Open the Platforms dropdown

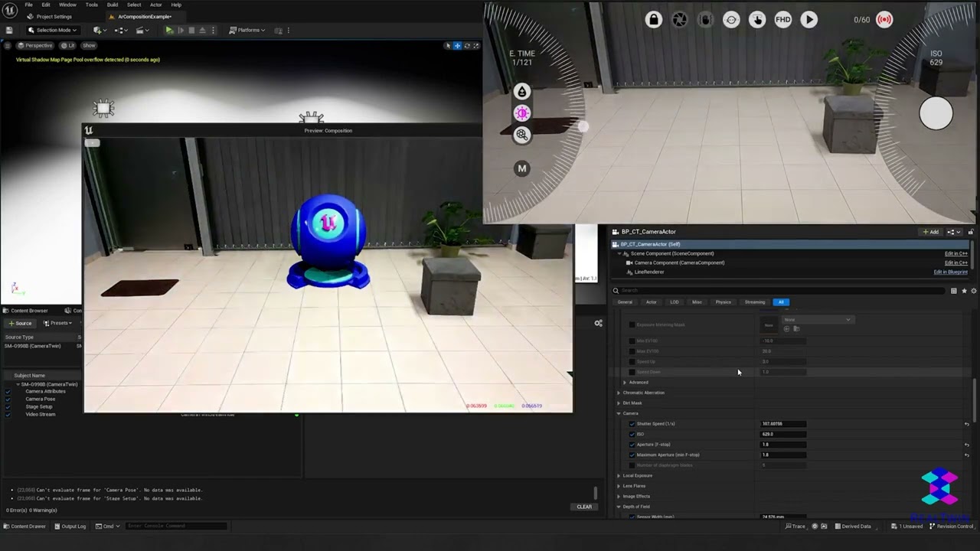(x=247, y=30)
